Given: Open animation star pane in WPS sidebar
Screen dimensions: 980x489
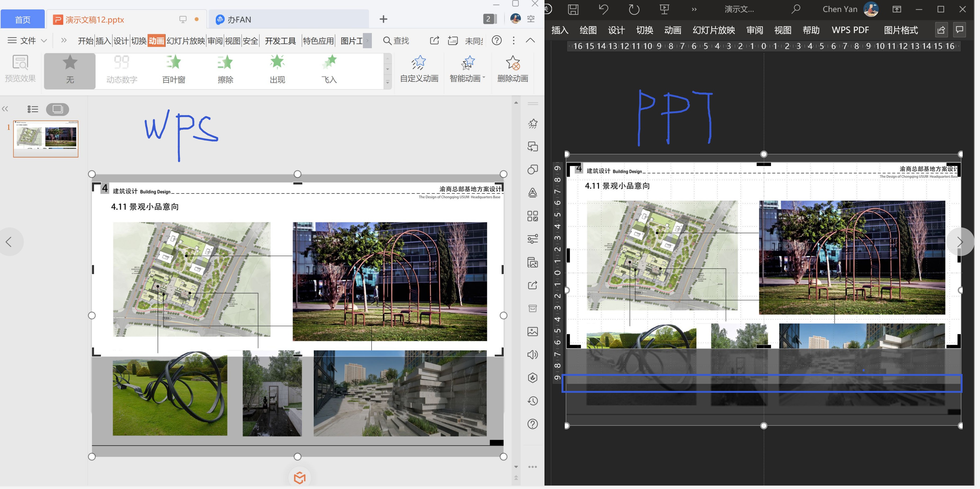Looking at the screenshot, I should (x=533, y=123).
